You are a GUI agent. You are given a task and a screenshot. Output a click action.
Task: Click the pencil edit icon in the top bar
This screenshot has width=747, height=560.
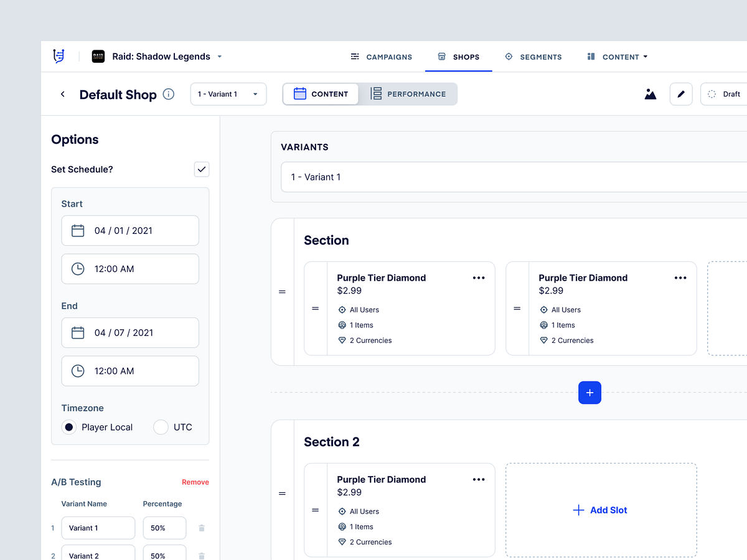click(x=681, y=93)
